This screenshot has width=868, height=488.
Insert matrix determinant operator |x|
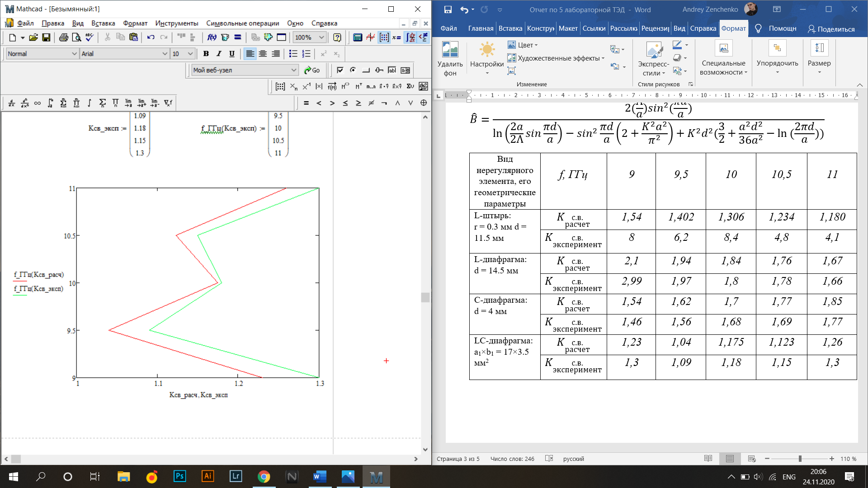(319, 86)
